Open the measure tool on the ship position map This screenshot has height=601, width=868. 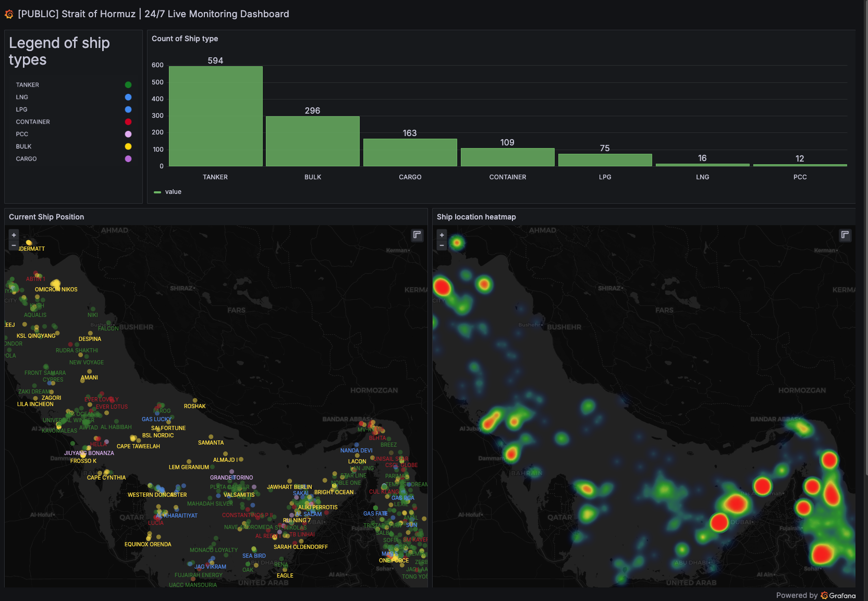[x=417, y=235]
